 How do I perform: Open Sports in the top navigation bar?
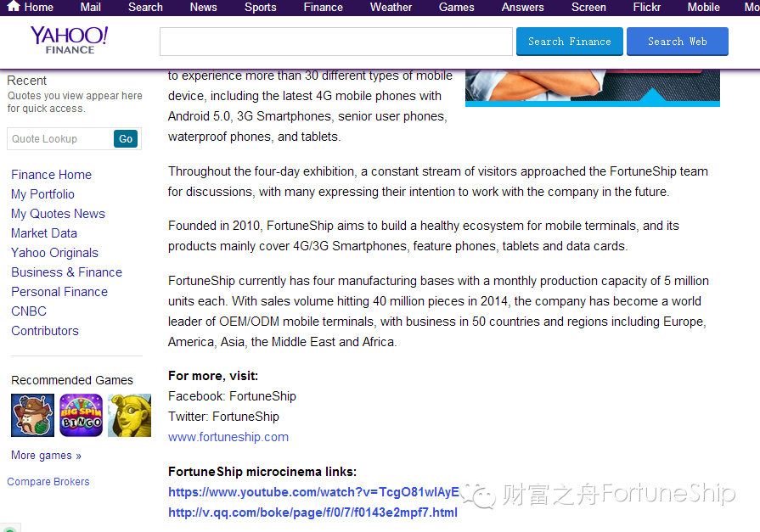tap(261, 8)
